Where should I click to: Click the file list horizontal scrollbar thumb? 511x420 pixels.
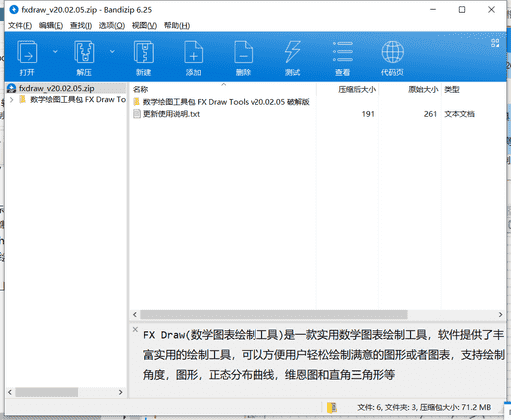(x=273, y=315)
